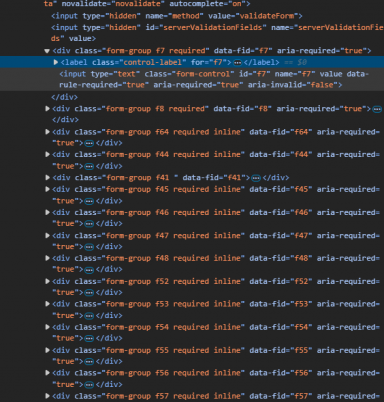Image resolution: width=384 pixels, height=402 pixels.
Task: Click the data-rule-required "true" value on f7 input
Action: (136, 85)
